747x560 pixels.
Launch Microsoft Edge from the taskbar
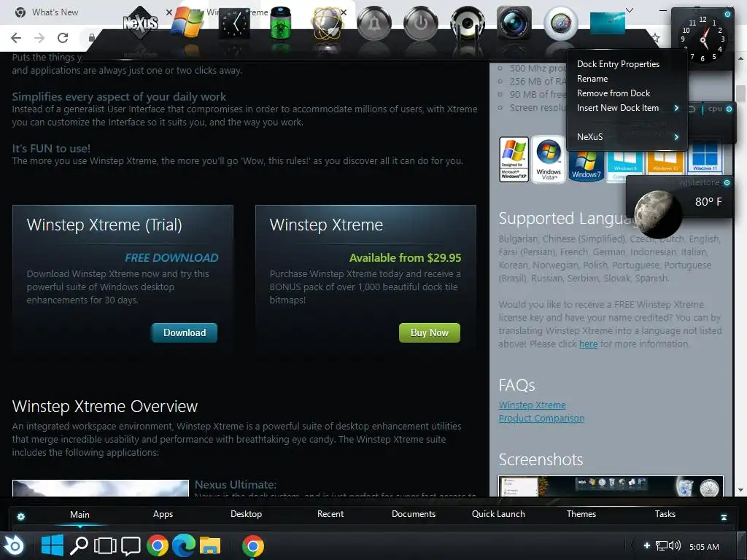(184, 545)
